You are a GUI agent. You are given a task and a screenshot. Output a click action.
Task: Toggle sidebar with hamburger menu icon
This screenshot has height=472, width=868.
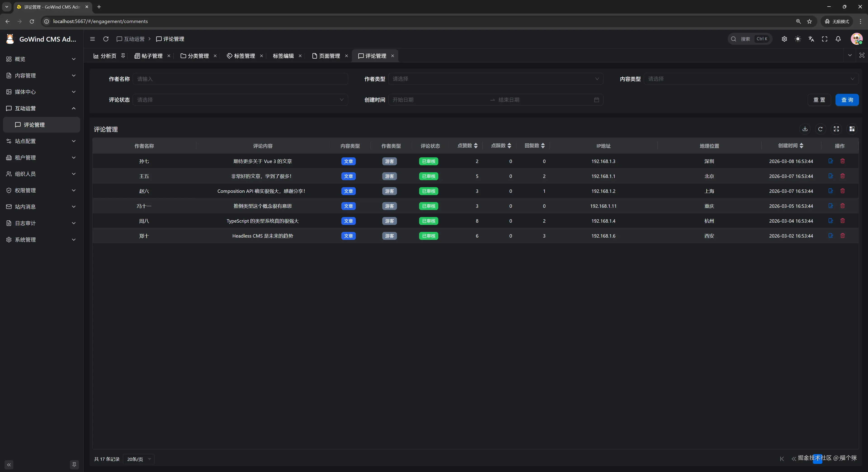[92, 39]
